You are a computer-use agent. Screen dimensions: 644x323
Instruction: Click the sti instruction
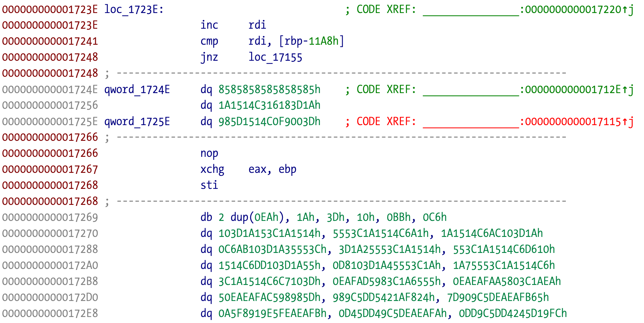209,185
